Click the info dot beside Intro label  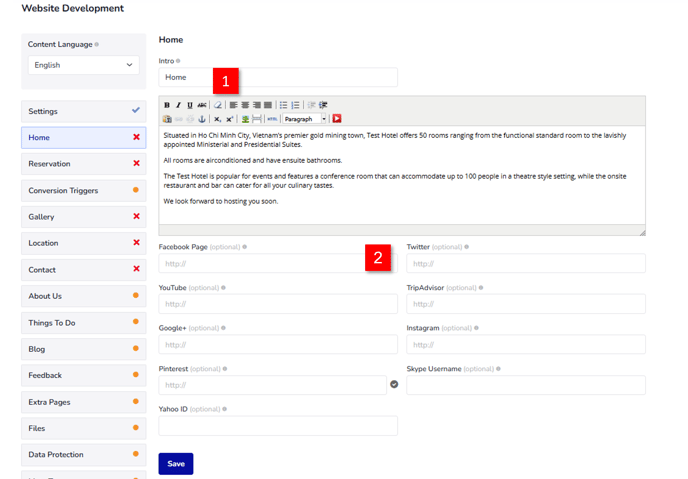pos(178,61)
